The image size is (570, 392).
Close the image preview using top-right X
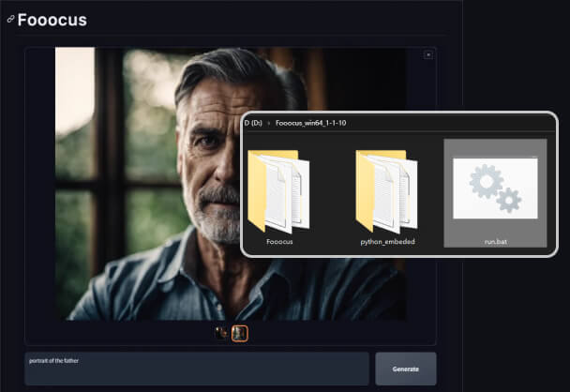pyautogui.click(x=428, y=54)
